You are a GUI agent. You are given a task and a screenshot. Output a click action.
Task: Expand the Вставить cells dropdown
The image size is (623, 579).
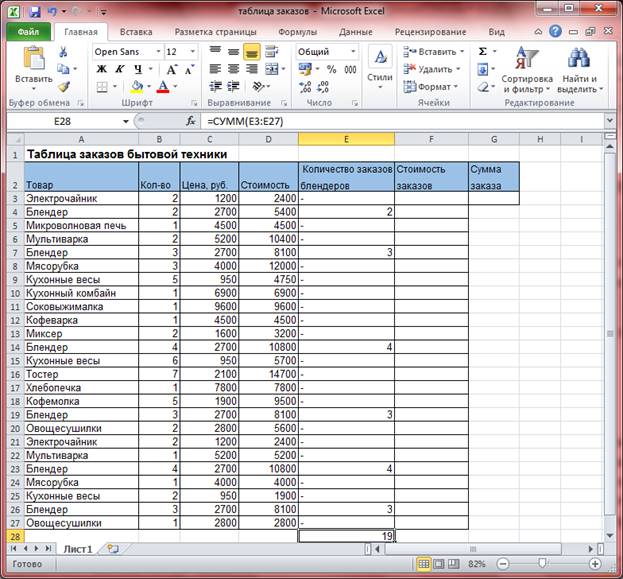(462, 52)
